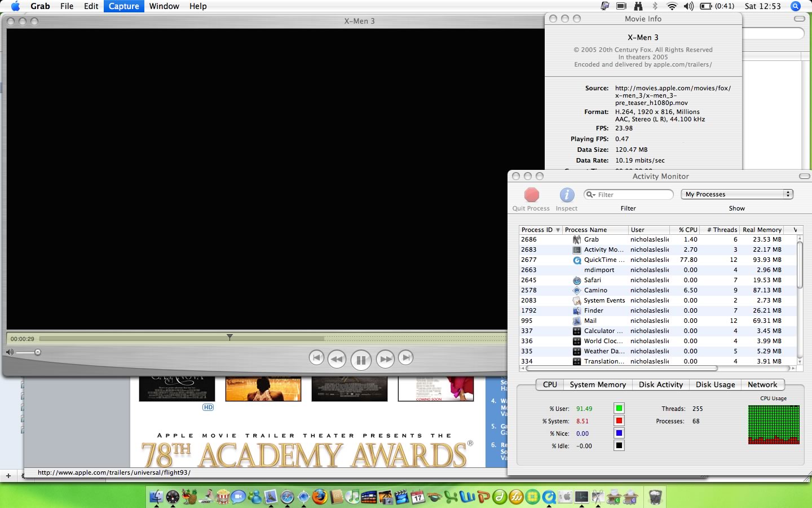
Task: Open iTunes from the Dock
Action: [x=353, y=497]
